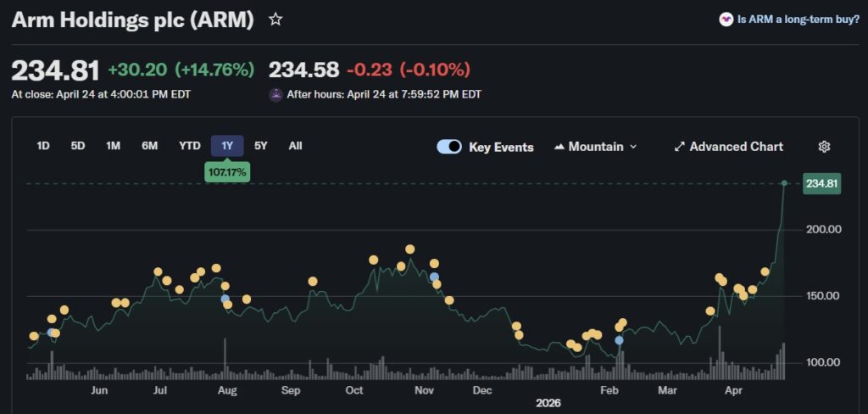The image size is (868, 414).
Task: View the All time range
Action: click(x=295, y=146)
